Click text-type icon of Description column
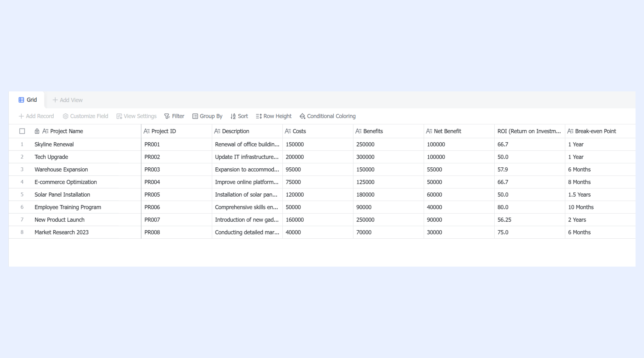Screen dimensions: 644x358 pyautogui.click(x=217, y=131)
